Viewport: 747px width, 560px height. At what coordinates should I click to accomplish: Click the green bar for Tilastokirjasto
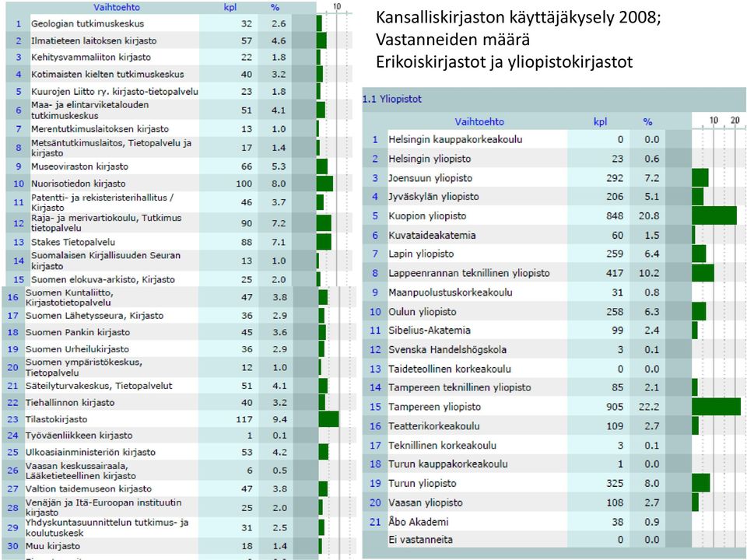point(328,419)
